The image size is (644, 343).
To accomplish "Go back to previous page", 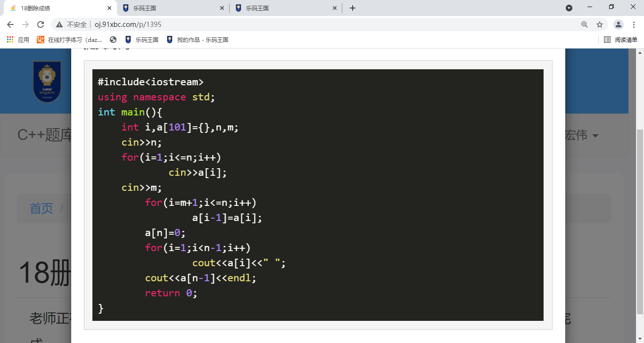I will point(10,24).
